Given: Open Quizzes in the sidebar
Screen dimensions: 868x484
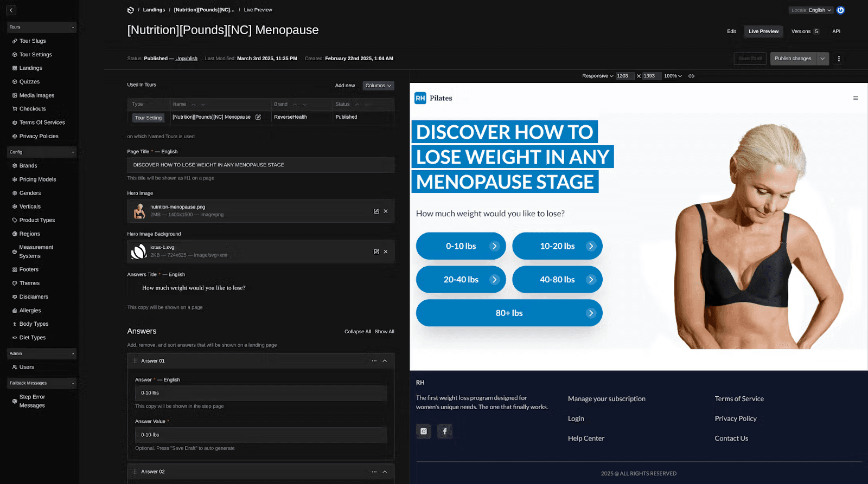Looking at the screenshot, I should pos(29,82).
